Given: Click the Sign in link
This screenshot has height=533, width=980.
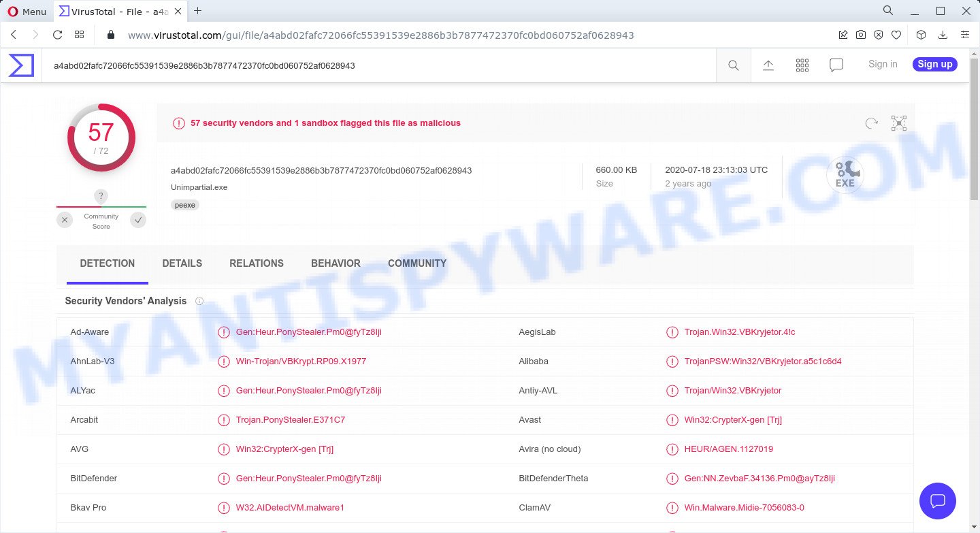Looking at the screenshot, I should click(x=883, y=64).
